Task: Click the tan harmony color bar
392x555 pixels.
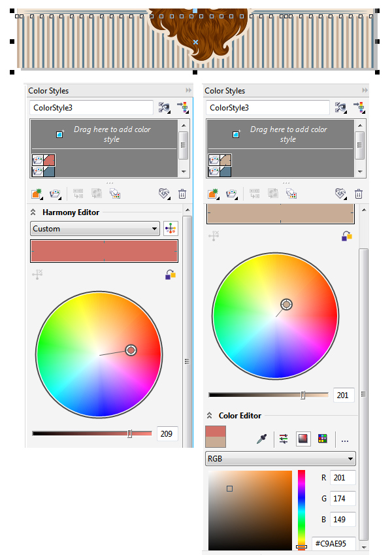Action: pos(280,213)
